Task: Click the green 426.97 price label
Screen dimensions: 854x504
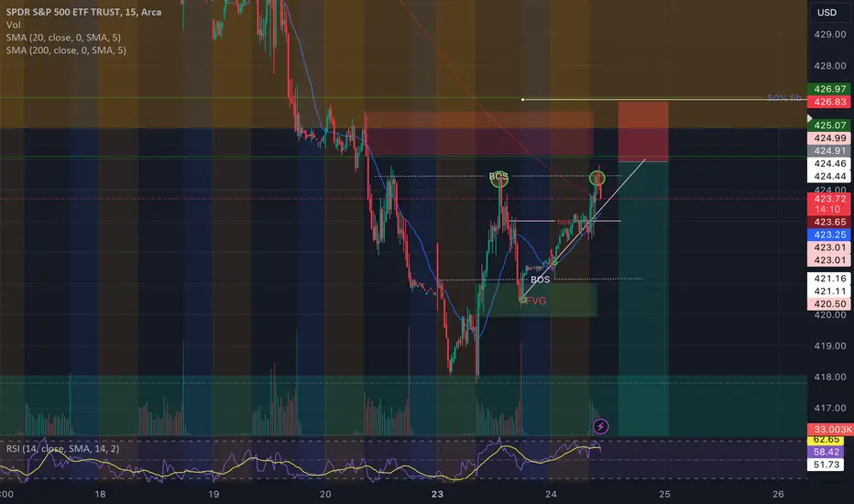Action: click(x=829, y=89)
